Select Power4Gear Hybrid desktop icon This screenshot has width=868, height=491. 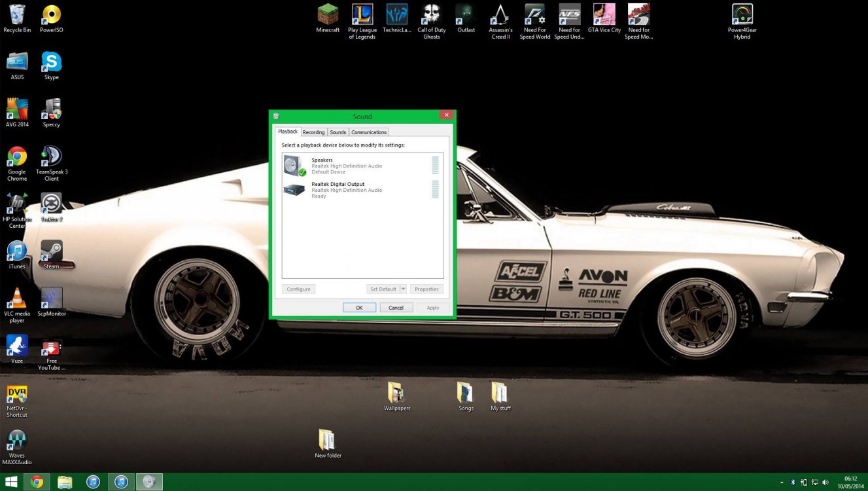tap(742, 22)
